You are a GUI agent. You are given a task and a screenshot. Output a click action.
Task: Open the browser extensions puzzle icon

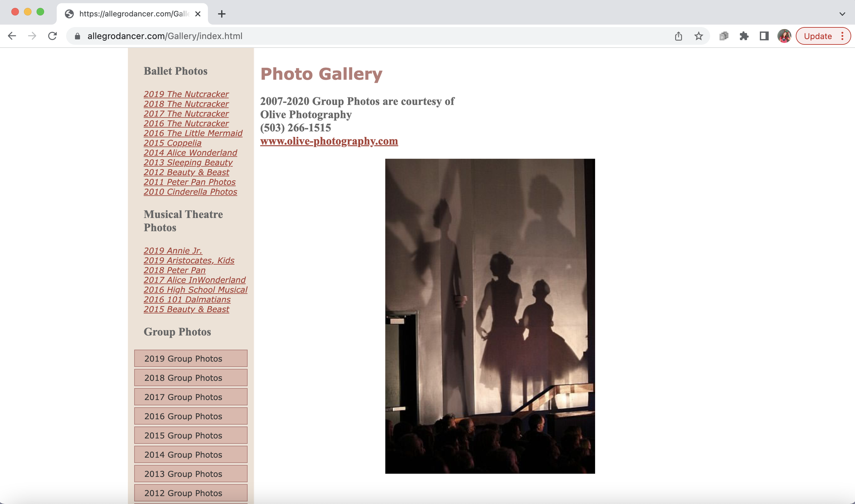(744, 36)
